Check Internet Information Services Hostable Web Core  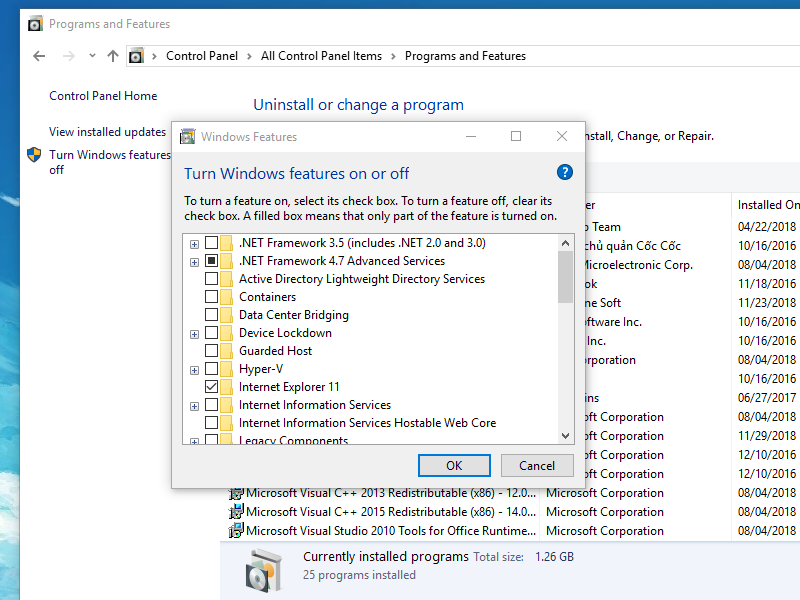pos(211,423)
